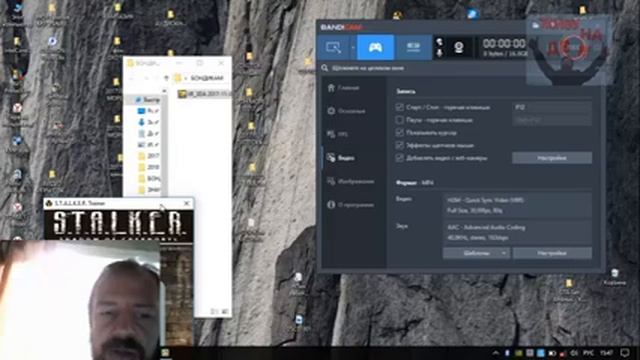Open FPS tab in Bandicam sidebar
The height and width of the screenshot is (360, 640).
coord(338,134)
